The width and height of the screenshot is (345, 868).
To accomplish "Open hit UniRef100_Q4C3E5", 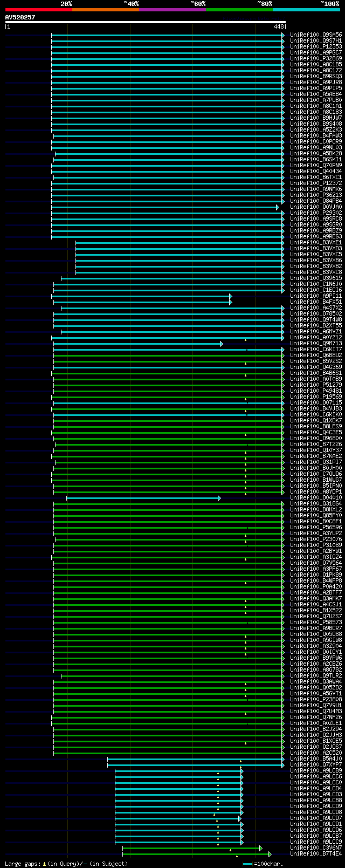I will point(316,432).
